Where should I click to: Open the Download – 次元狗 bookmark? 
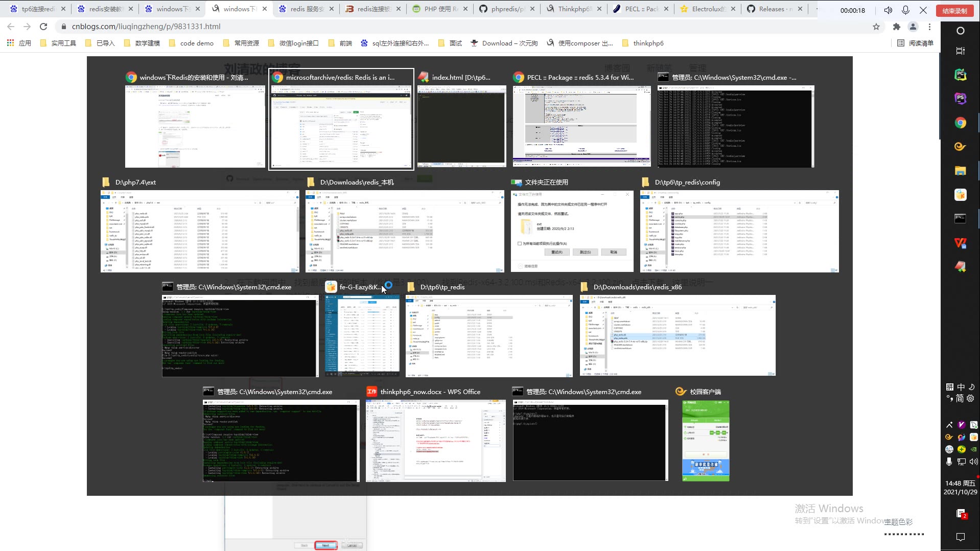(504, 43)
